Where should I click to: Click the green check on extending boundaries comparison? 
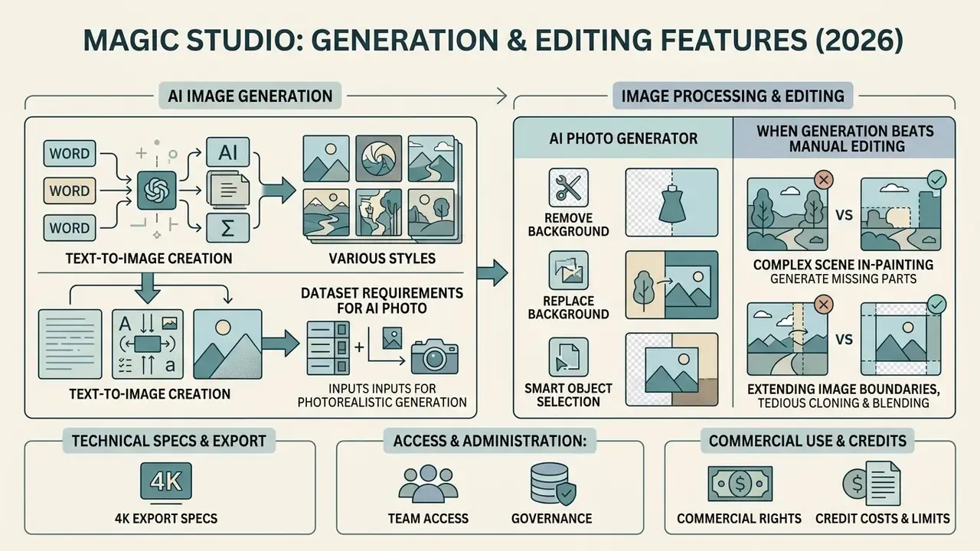[938, 305]
